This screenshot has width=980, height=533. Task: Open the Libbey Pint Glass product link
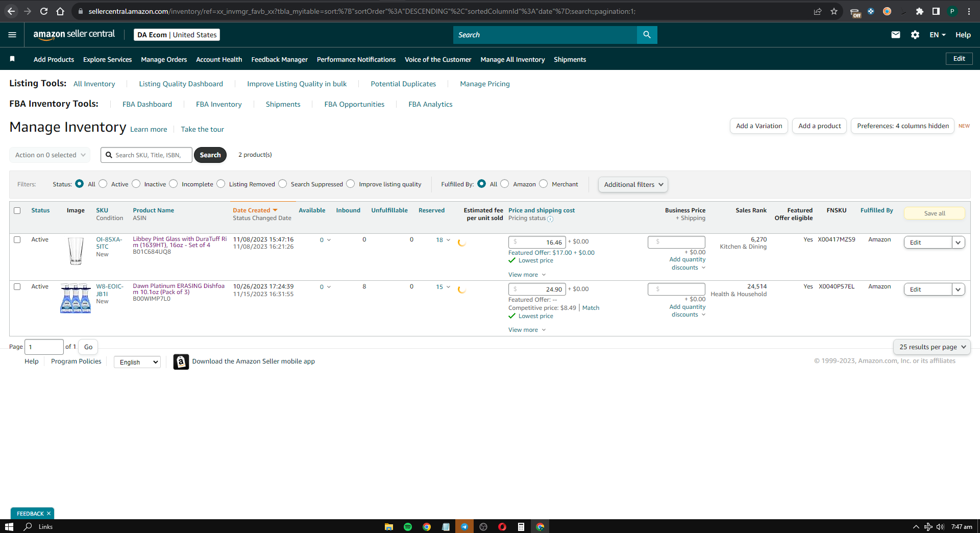point(180,242)
